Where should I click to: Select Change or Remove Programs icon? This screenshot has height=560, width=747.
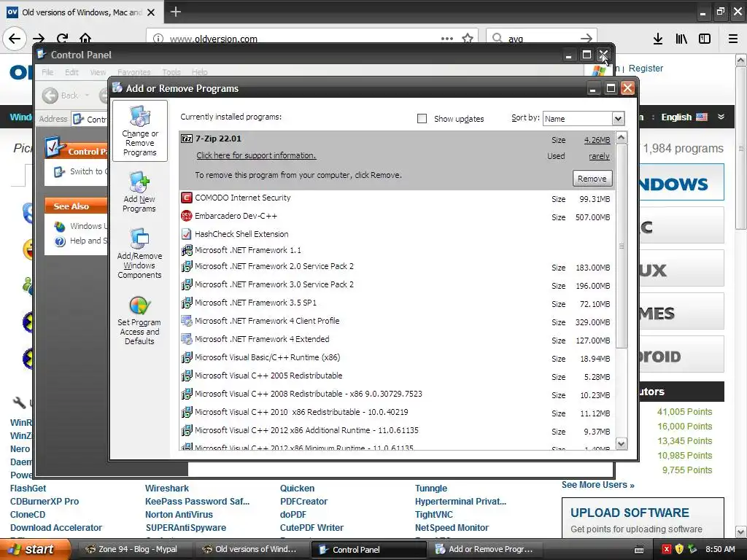coord(139,131)
